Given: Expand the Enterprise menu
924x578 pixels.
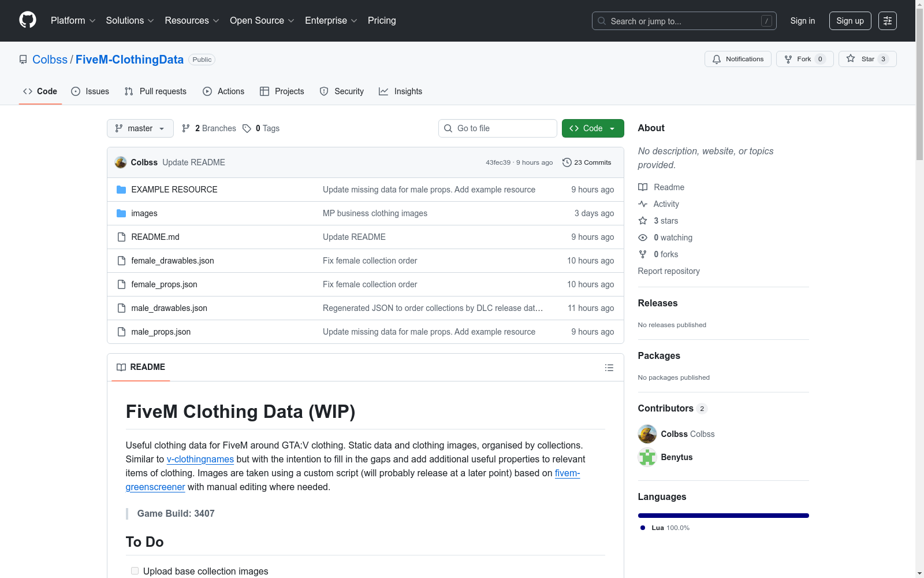Looking at the screenshot, I should (x=331, y=21).
